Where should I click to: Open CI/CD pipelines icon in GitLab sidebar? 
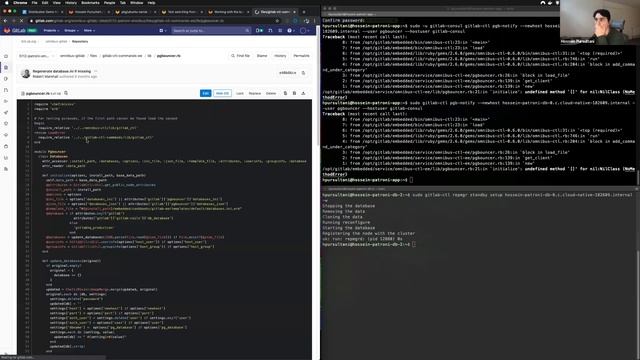coord(6,101)
